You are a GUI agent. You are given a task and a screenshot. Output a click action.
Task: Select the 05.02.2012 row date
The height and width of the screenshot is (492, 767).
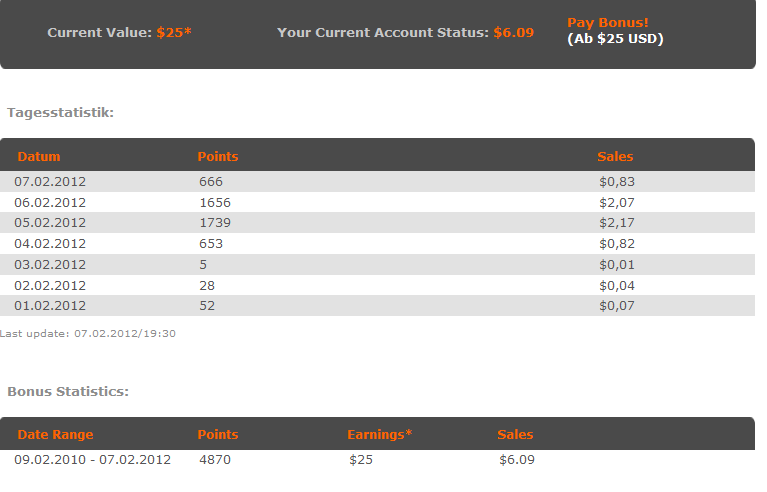point(50,222)
